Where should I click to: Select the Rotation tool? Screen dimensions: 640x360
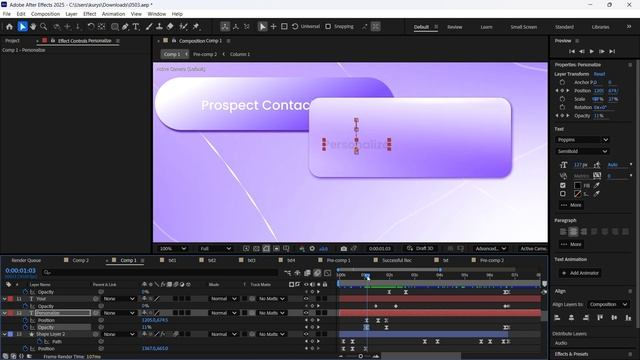[x=91, y=27]
